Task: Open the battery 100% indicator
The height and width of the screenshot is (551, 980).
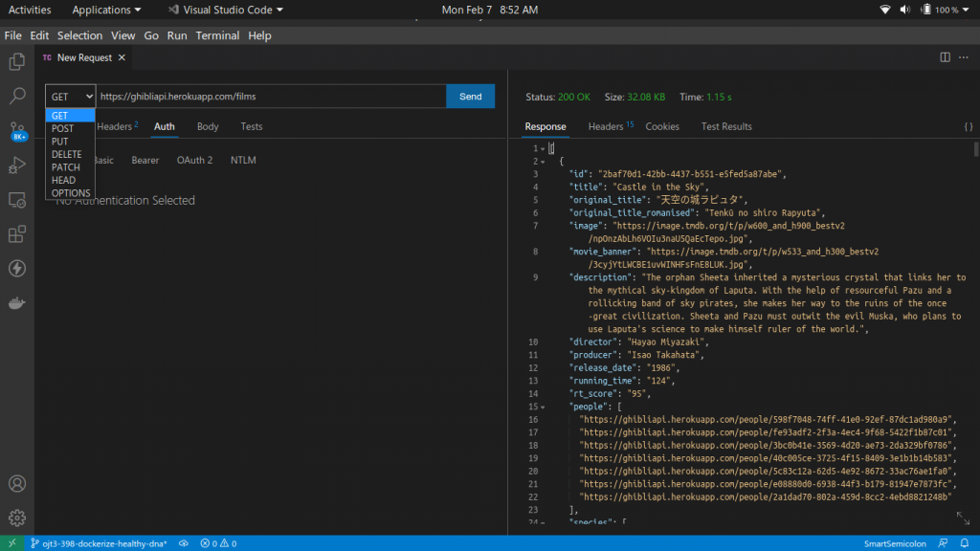Action: 944,10
